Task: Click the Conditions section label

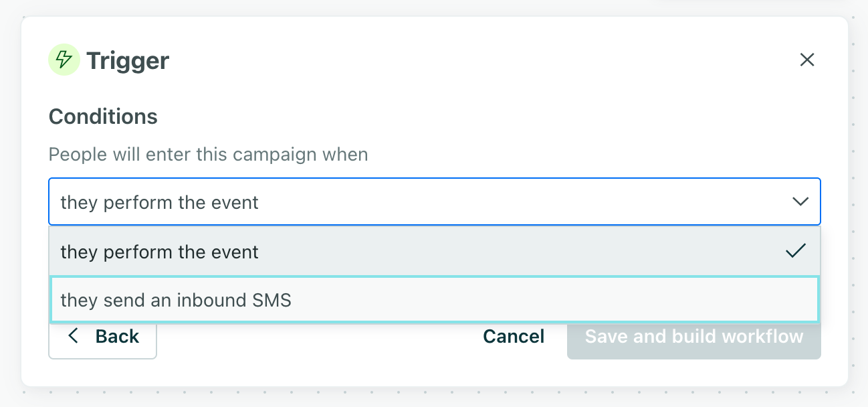Action: pos(102,116)
